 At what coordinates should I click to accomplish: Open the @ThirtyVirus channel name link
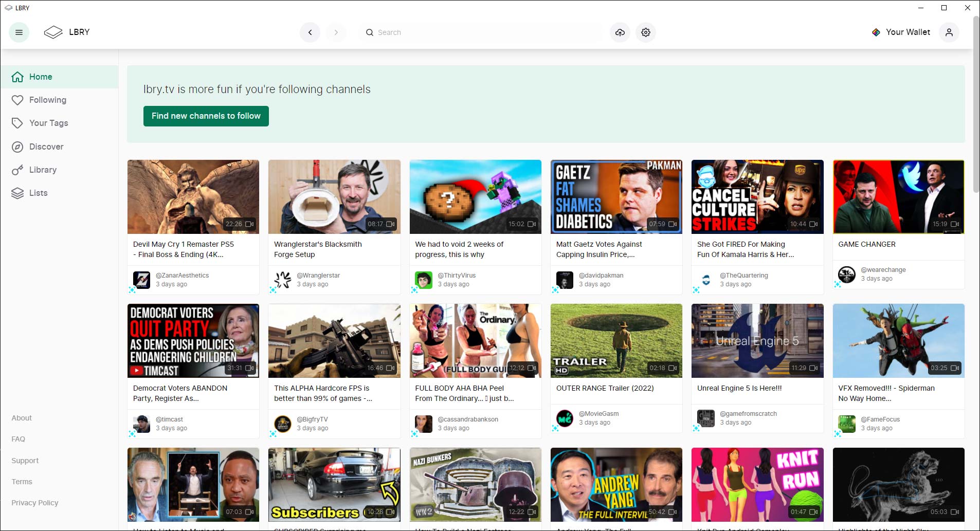point(457,276)
